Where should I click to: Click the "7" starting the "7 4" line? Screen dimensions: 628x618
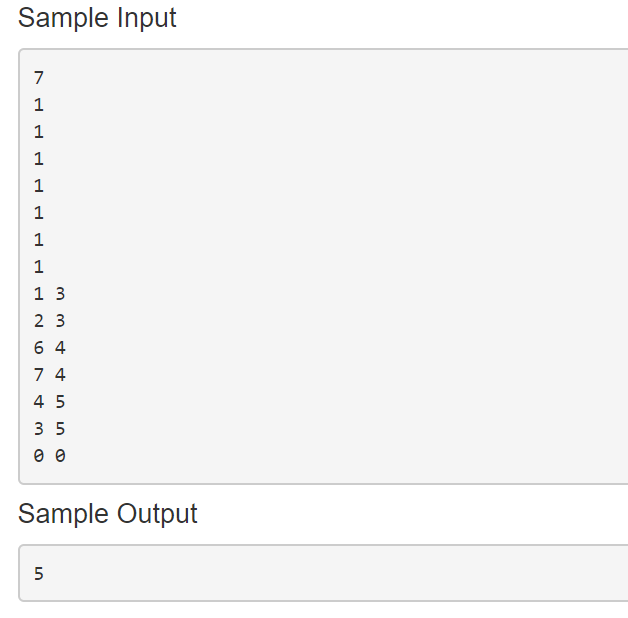point(39,375)
